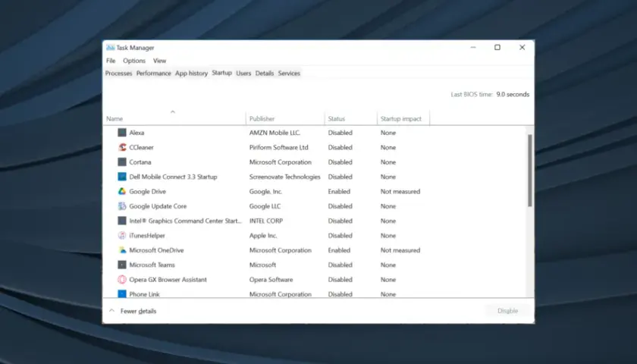
Task: Click the Fewer details label
Action: tap(138, 311)
